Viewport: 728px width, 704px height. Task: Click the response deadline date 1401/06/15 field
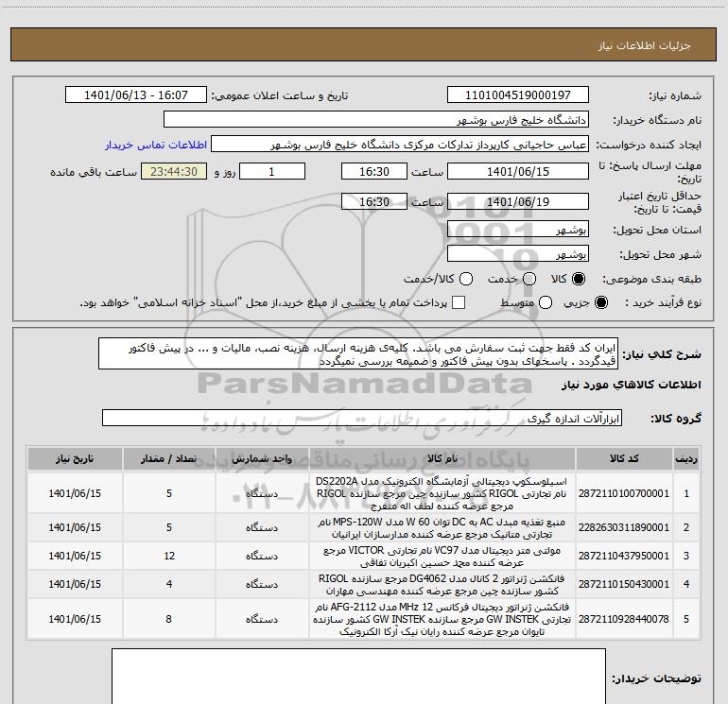(518, 172)
